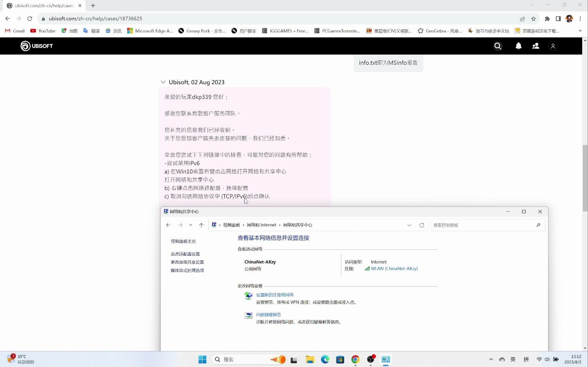Bookmark this page with the star icon

click(x=533, y=19)
